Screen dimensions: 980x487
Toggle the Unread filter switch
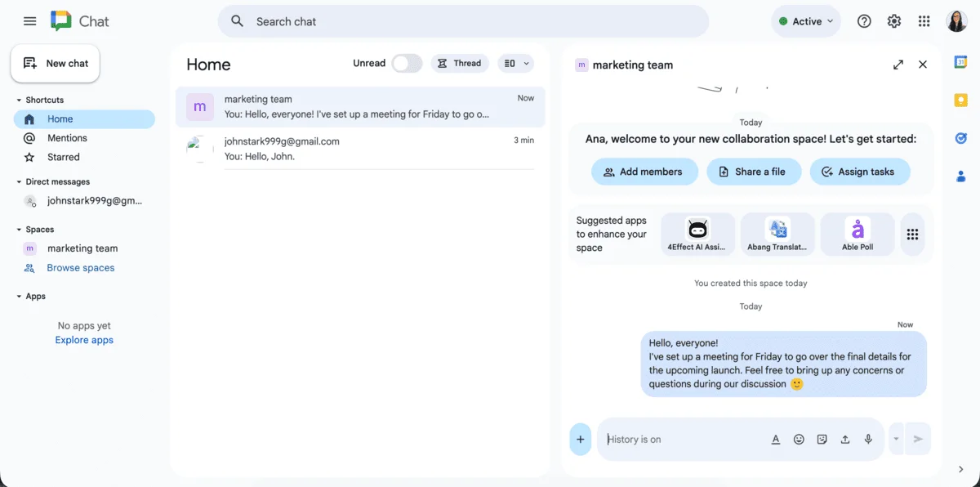point(408,63)
